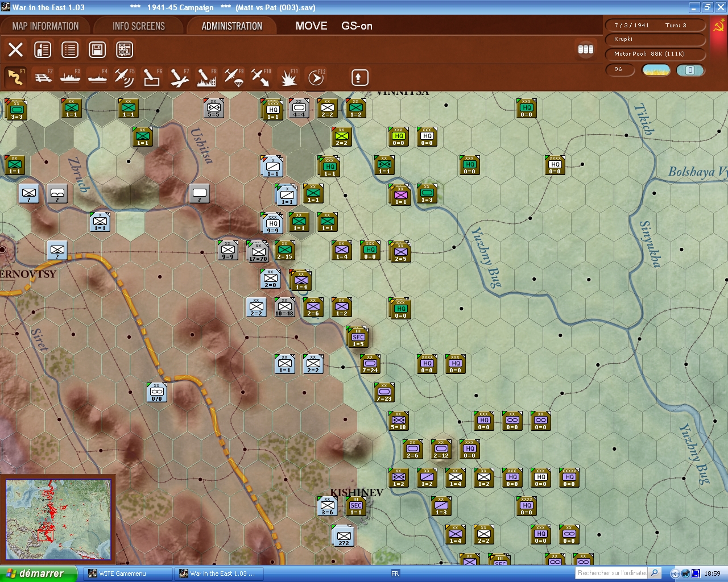Select the 9=9 Axis HQ counter

272,223
